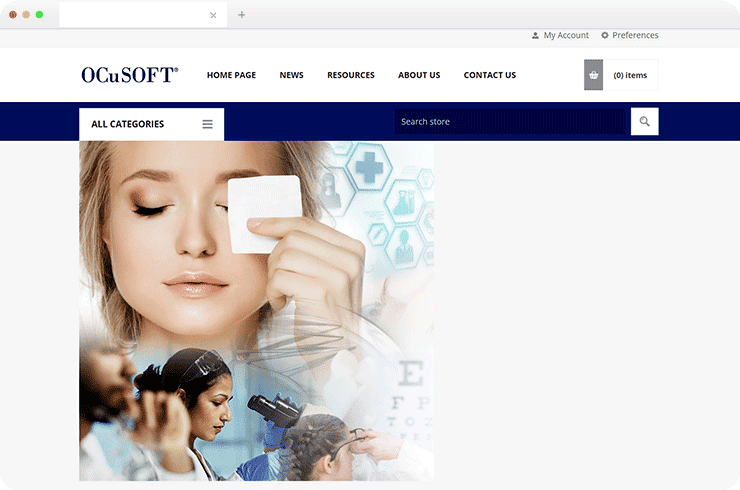Open a new tab with plus icon
The height and width of the screenshot is (490, 740).
point(241,15)
